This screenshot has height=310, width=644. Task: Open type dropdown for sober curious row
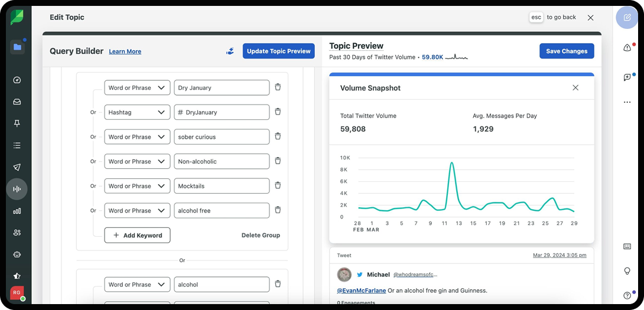pyautogui.click(x=137, y=137)
